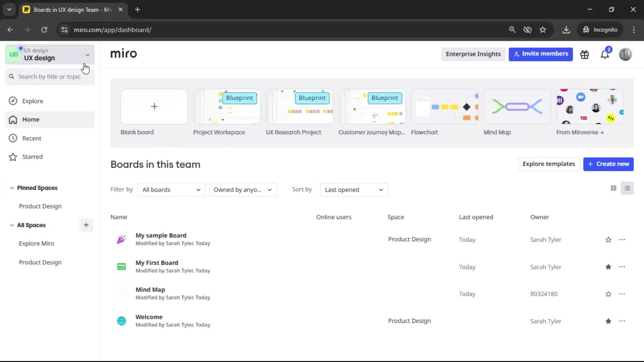Open more options for My First Board

click(622, 267)
